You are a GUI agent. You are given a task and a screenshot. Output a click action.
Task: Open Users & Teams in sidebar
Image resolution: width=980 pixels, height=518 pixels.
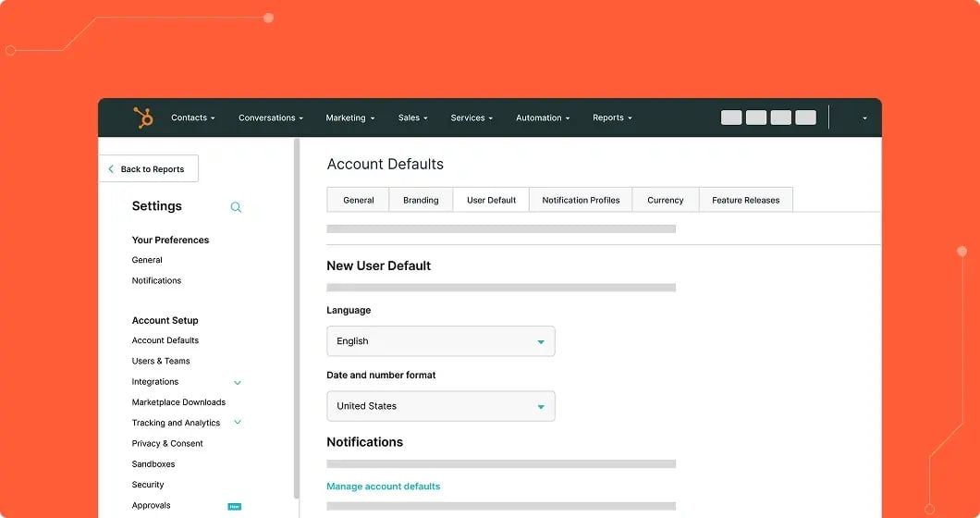(x=161, y=361)
